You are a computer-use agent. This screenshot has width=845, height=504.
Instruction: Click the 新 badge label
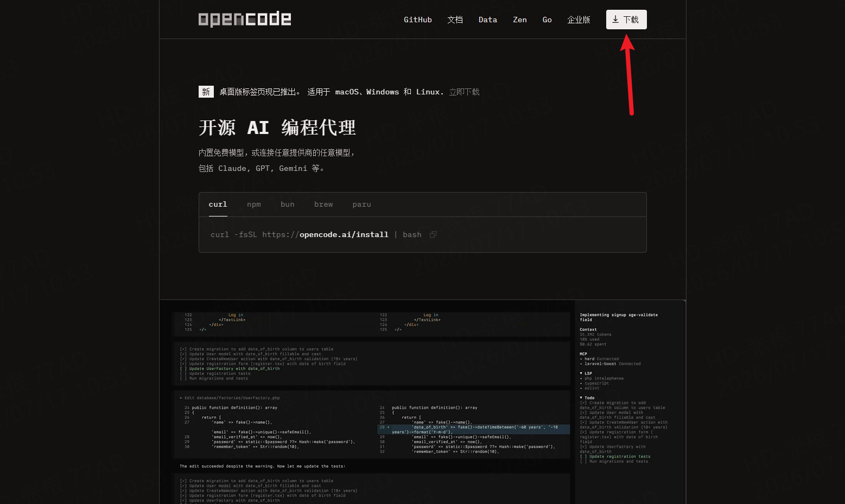[206, 92]
